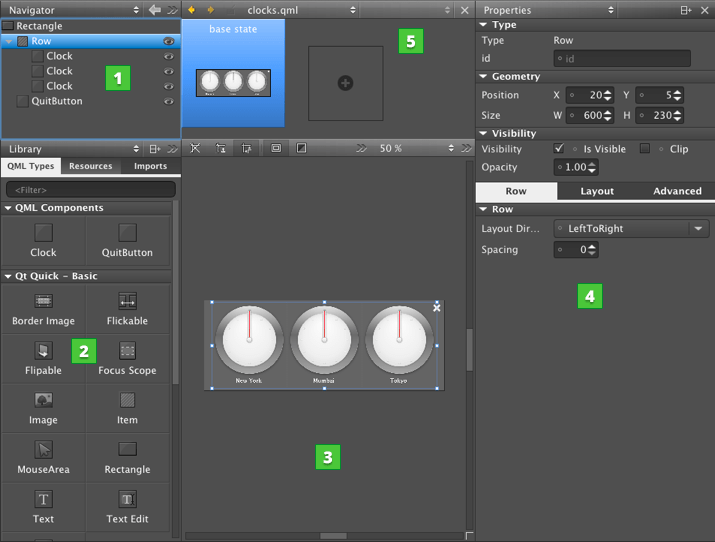
Task: Select the MouseArea type
Action: click(43, 458)
